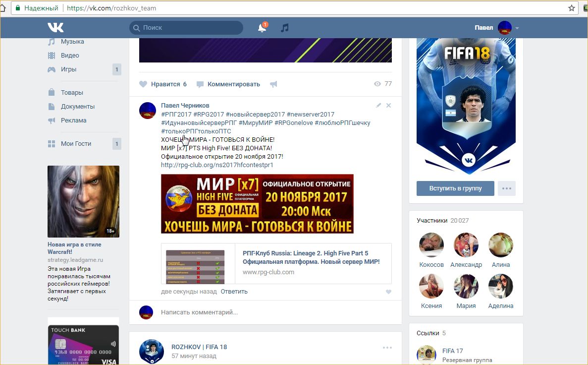
Task: Click the Games controller icon in sidebar
Action: 52,69
